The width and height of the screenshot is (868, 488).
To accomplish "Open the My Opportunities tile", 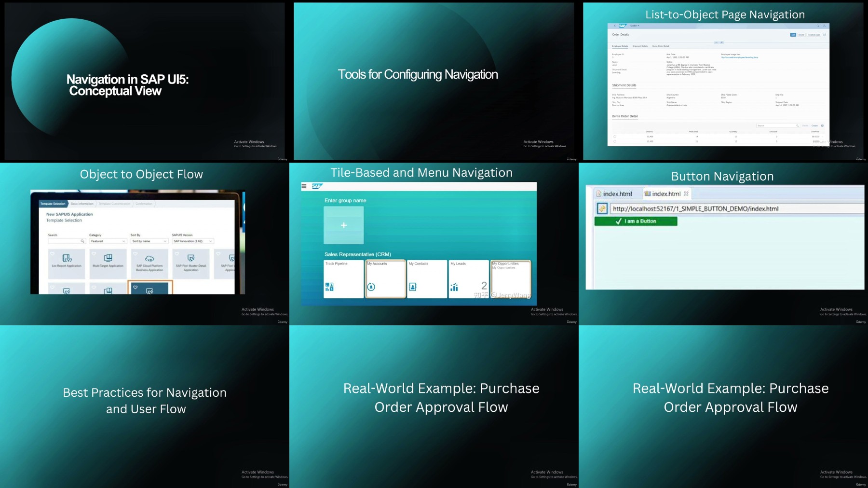I will (x=511, y=279).
